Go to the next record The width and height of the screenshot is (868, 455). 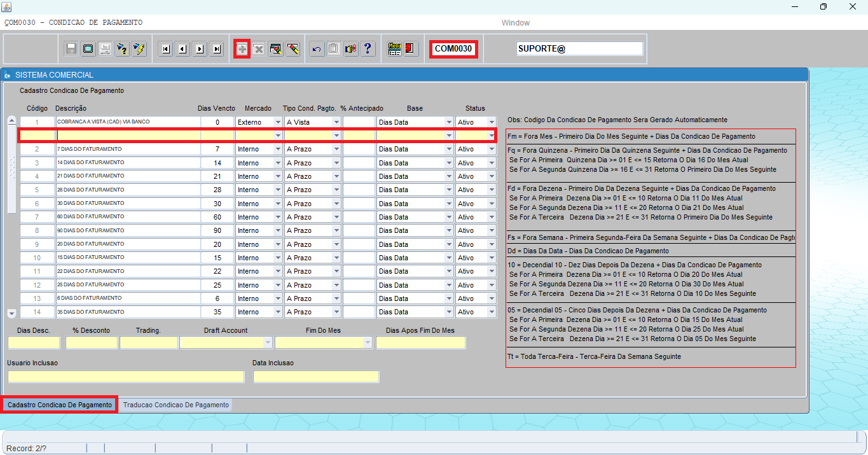click(x=200, y=49)
